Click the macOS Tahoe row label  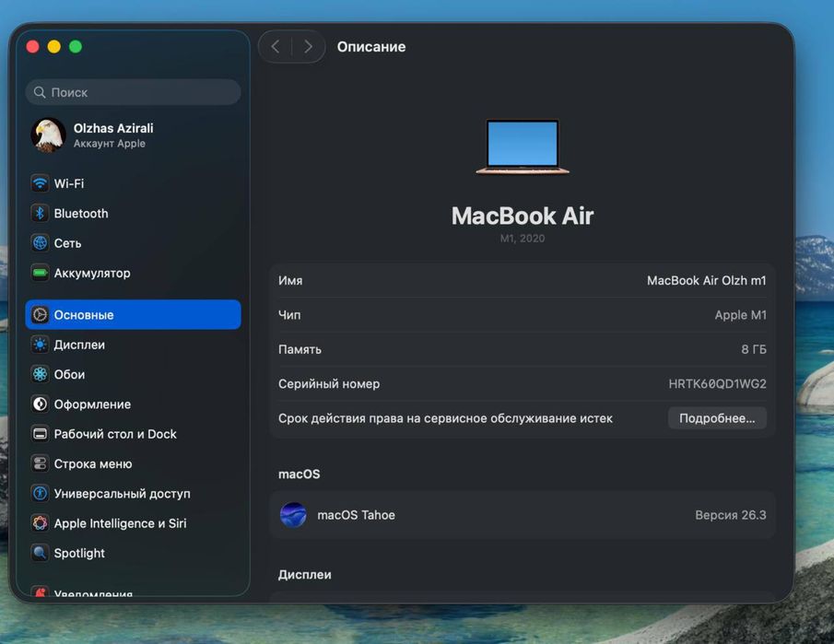point(356,515)
